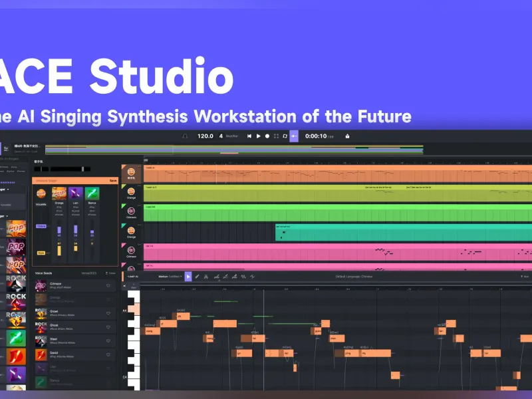Favorite the David voice seed heart

coord(108,355)
